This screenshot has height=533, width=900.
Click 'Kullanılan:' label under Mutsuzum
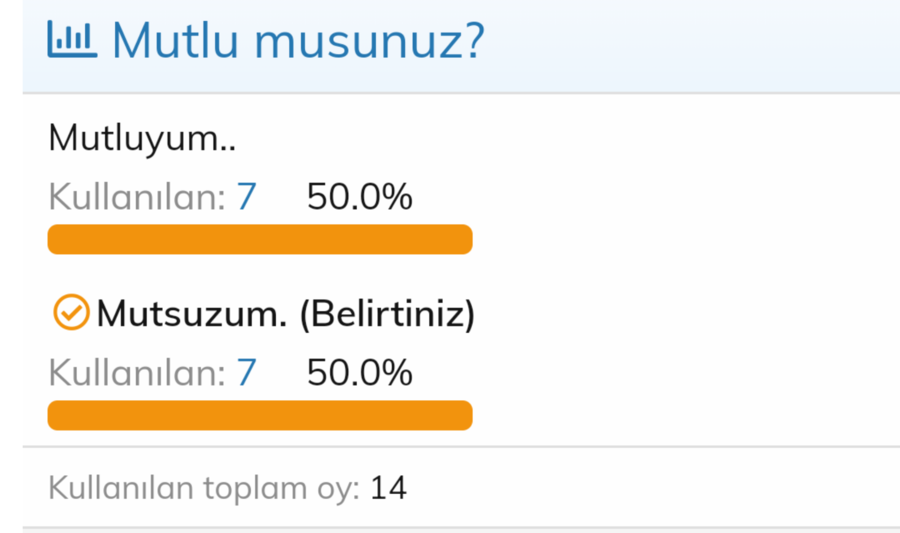[137, 373]
